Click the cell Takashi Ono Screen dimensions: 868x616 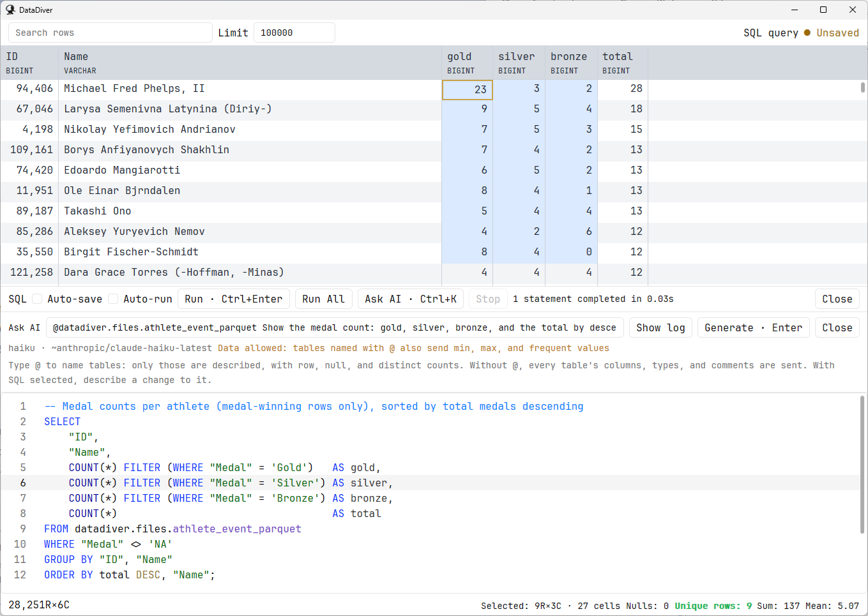[250, 211]
